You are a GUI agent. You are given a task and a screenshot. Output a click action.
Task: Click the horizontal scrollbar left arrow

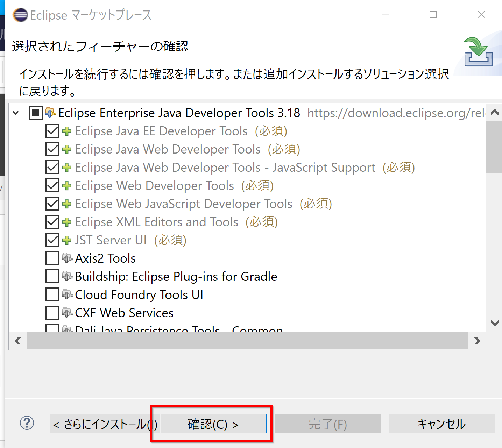pyautogui.click(x=18, y=341)
